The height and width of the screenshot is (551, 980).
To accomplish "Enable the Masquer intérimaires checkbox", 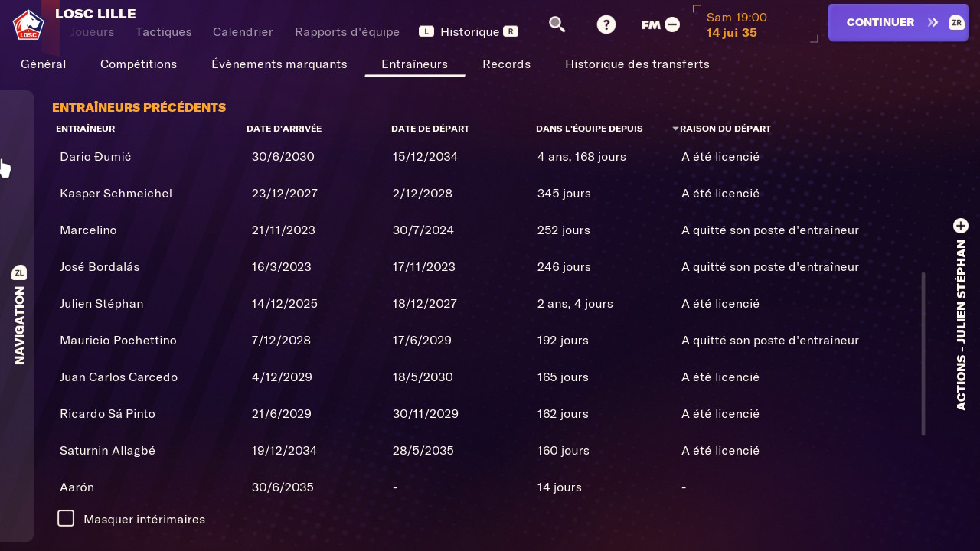I will click(x=66, y=518).
